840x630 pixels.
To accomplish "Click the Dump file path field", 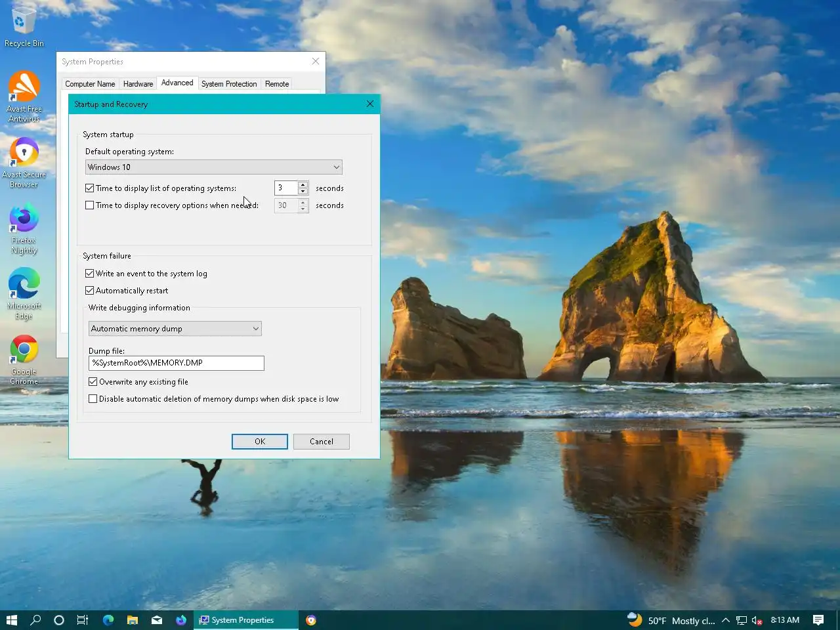I will (x=177, y=363).
